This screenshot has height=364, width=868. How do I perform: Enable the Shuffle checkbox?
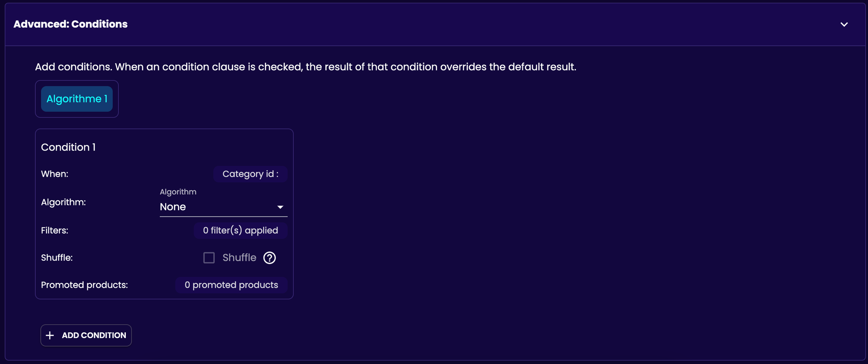coord(209,258)
